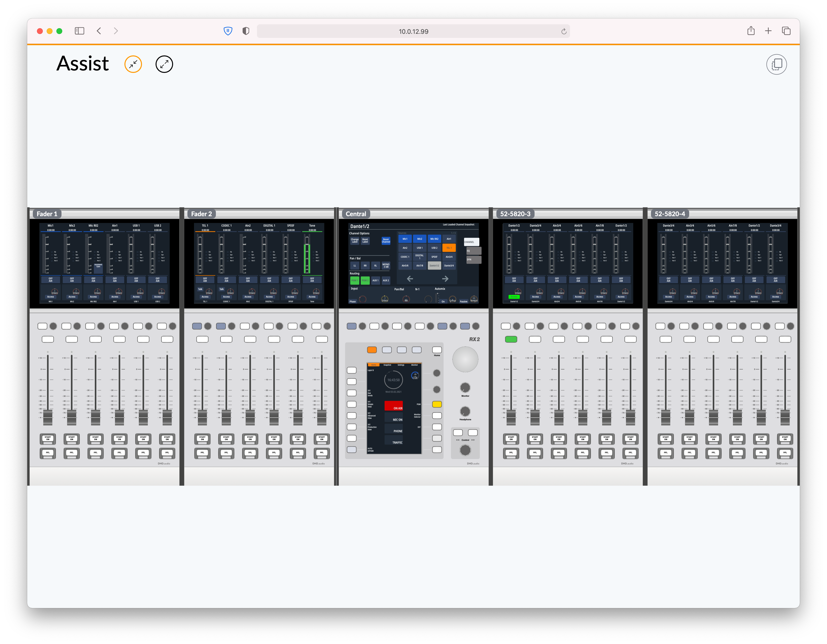Select the Automix Group rotary
This screenshot has width=827, height=644.
tap(452, 299)
